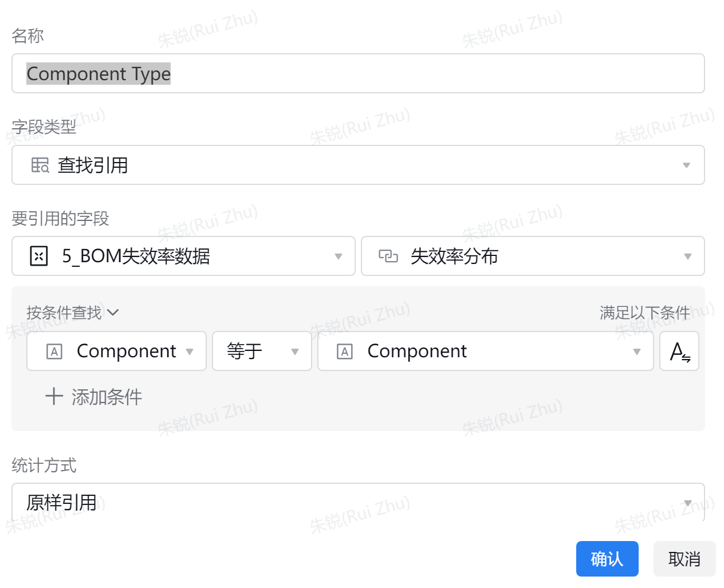The width and height of the screenshot is (724, 588).
Task: Click the table icon beside 5_BOM失效率数据
Action: (38, 256)
